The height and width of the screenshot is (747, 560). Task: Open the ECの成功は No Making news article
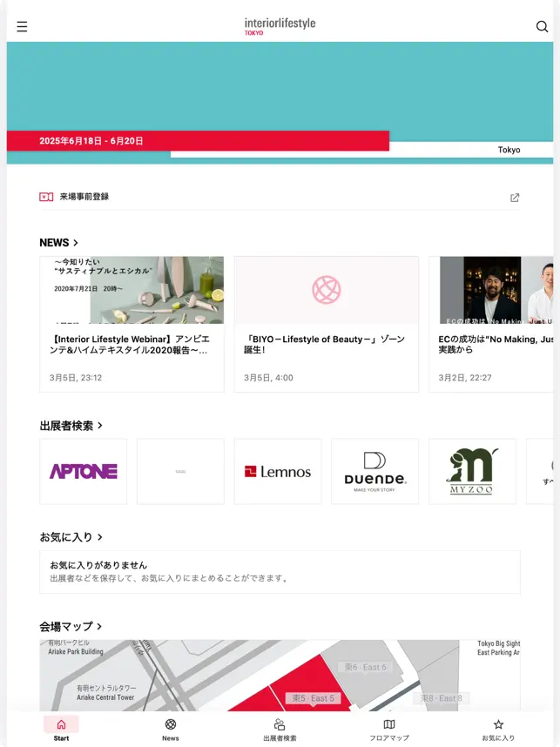point(491,325)
